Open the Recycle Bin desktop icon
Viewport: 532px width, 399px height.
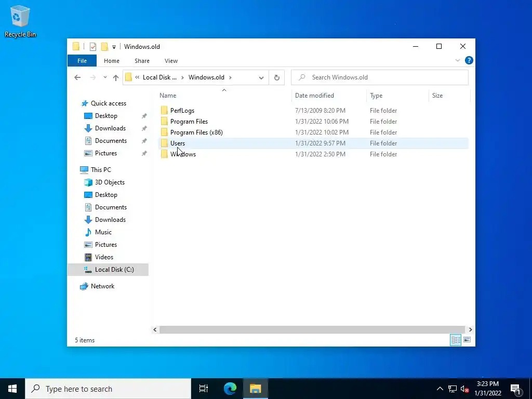pos(20,21)
